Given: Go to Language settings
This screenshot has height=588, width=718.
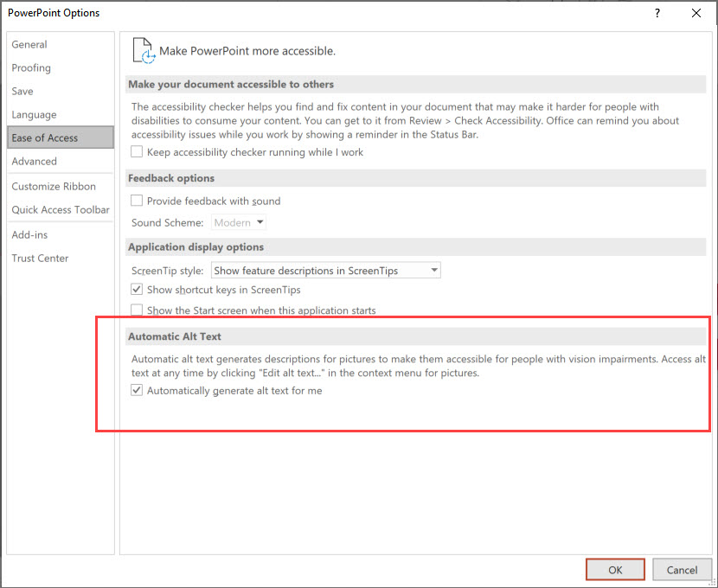Looking at the screenshot, I should [x=61, y=114].
